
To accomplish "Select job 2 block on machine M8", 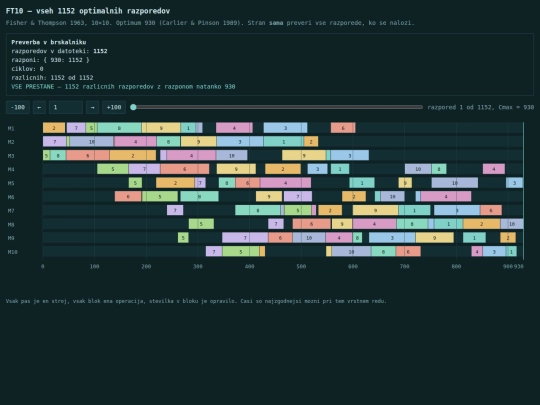I will pyautogui.click(x=481, y=224).
